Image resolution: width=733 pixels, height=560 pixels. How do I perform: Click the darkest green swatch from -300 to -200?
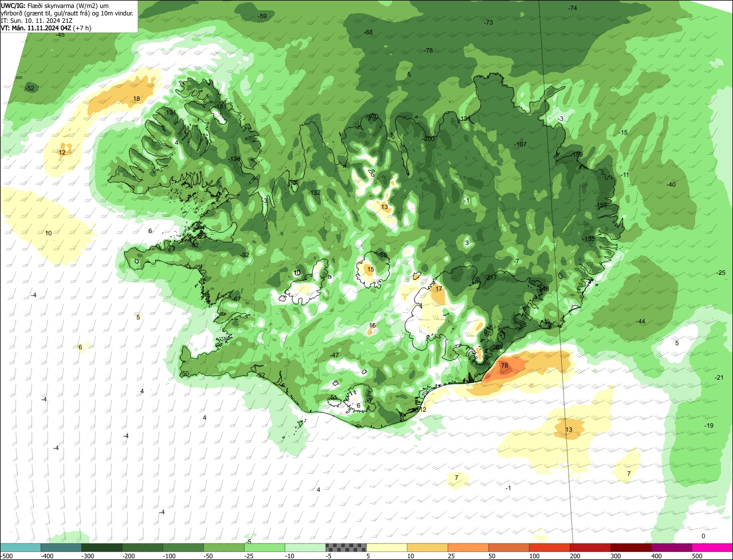101,547
